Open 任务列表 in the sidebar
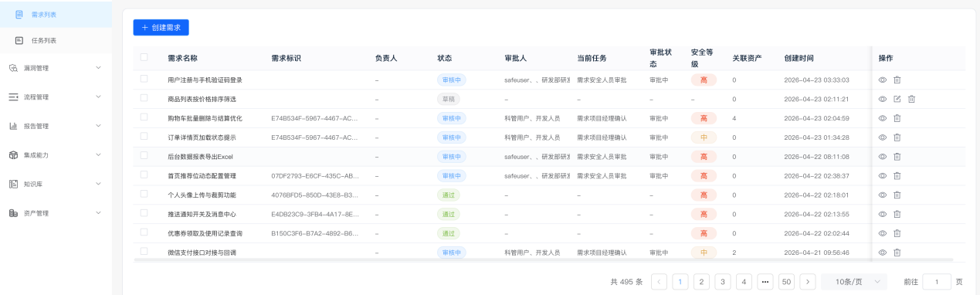Viewport: 980px width, 295px height. [x=56, y=40]
